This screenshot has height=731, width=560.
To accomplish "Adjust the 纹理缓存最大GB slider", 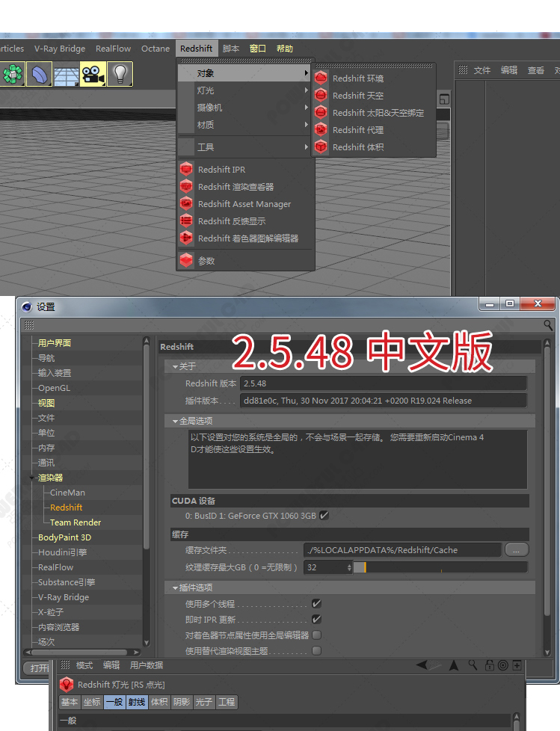I will pos(440,567).
